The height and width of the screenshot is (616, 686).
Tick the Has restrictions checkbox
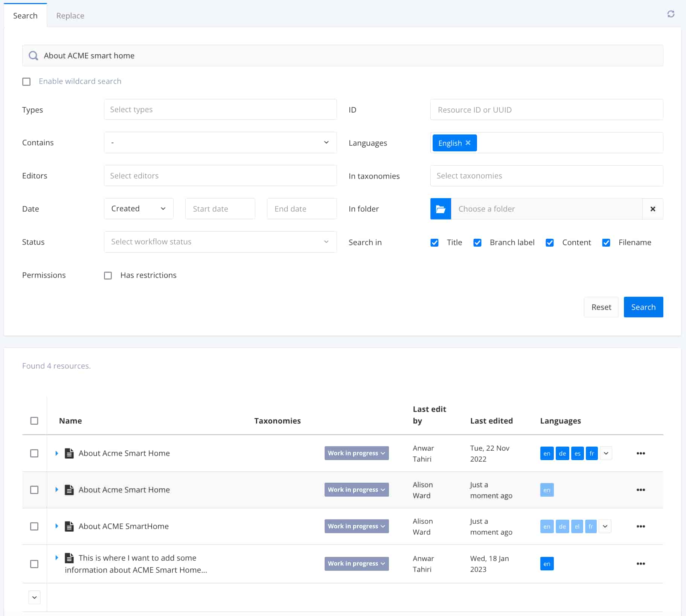tap(108, 276)
